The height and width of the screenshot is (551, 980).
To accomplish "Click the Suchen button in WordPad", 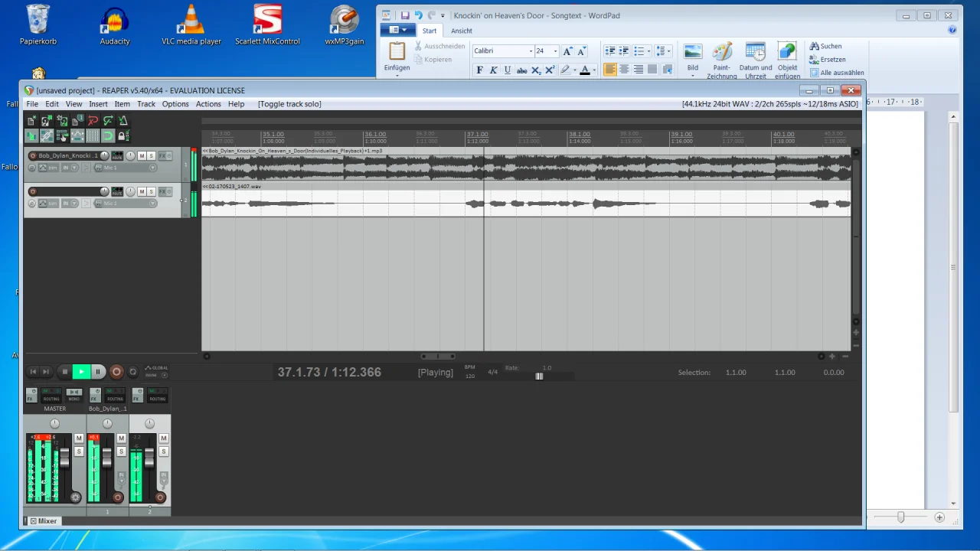I will pos(825,46).
